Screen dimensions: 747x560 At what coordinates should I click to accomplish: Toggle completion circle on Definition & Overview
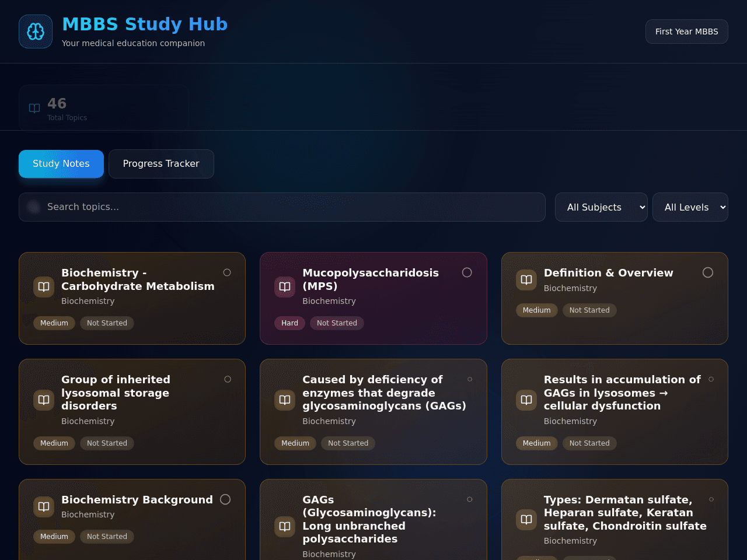tap(708, 272)
